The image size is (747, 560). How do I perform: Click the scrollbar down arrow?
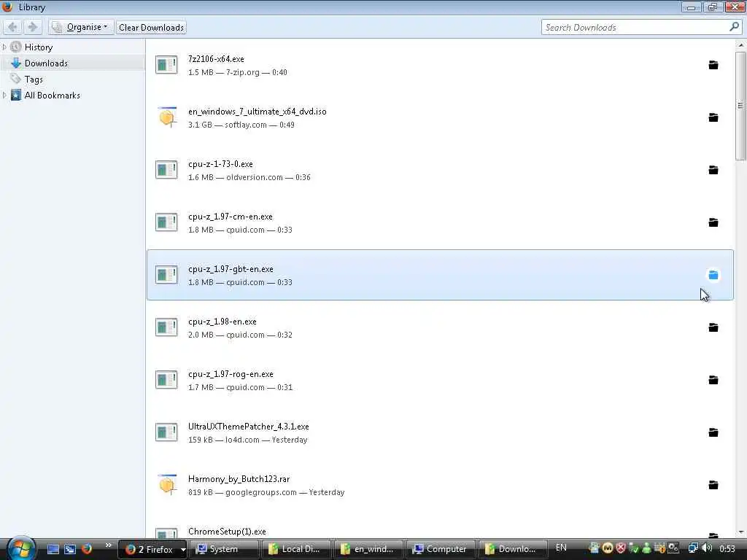740,533
